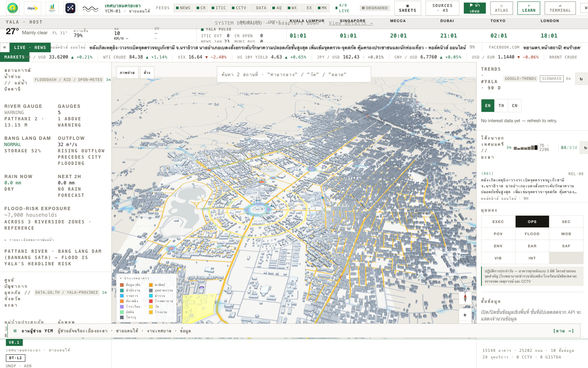
Task: Toggle the NEWS feed chip
Action: [x=183, y=8]
